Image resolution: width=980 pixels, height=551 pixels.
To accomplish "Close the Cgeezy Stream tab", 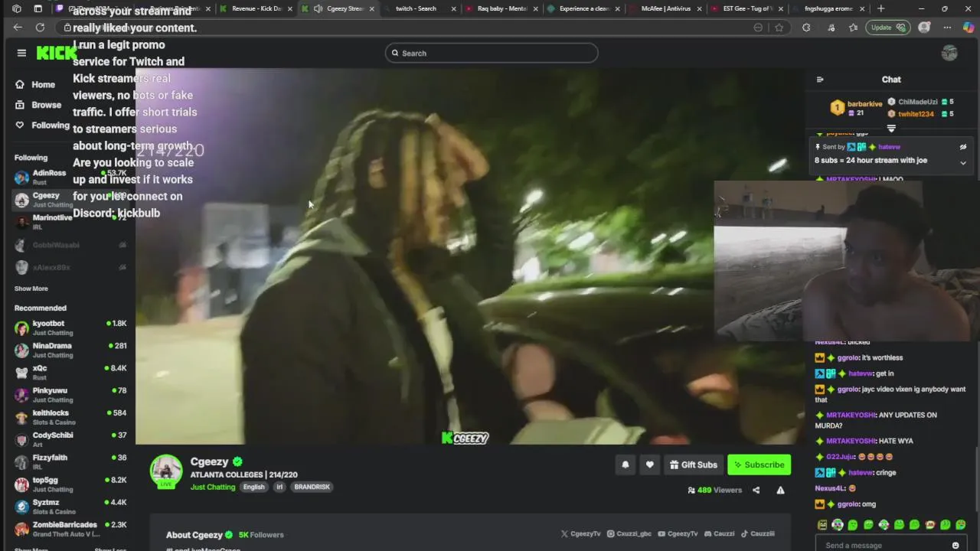I will point(372,8).
